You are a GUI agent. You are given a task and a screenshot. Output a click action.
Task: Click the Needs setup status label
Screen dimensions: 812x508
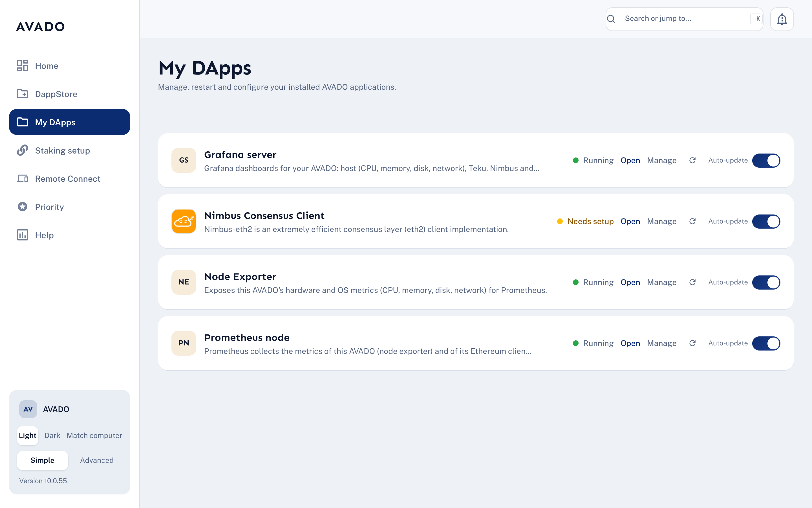click(591, 222)
